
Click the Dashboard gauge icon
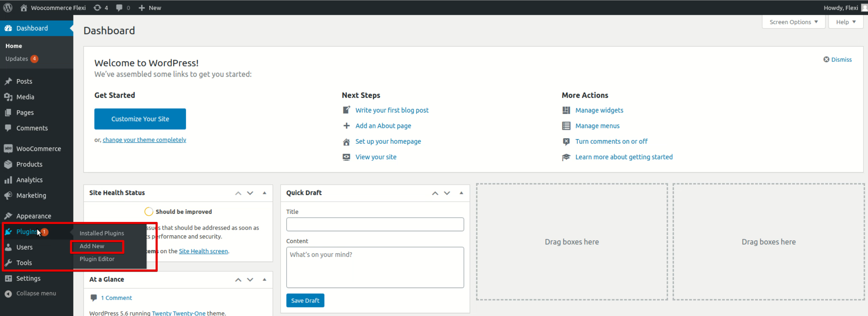click(x=8, y=28)
